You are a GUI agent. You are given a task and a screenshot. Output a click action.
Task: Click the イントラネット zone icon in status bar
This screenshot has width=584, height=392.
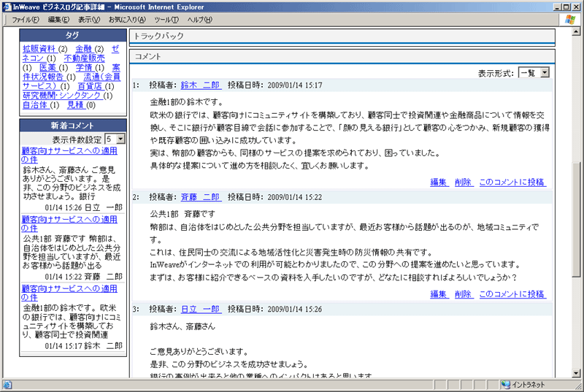coord(505,385)
